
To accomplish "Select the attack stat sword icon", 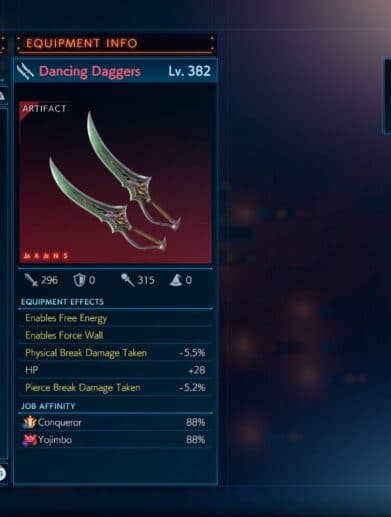I will pyautogui.click(x=31, y=280).
